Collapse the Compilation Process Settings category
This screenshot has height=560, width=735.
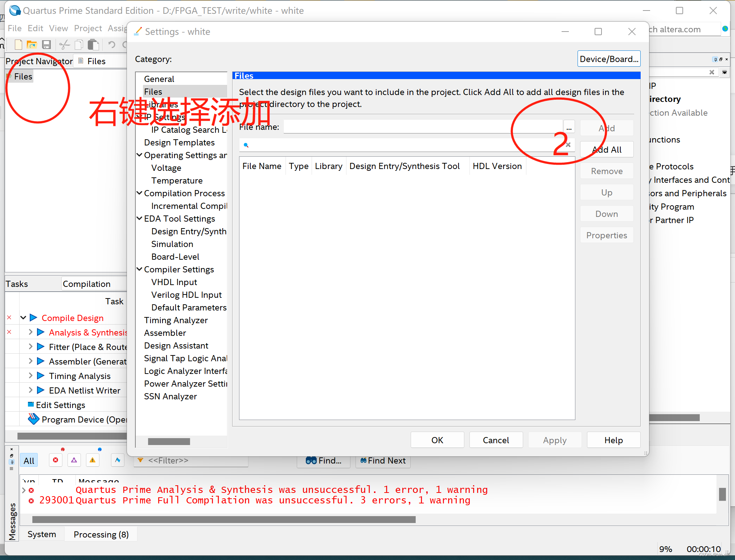pos(139,193)
